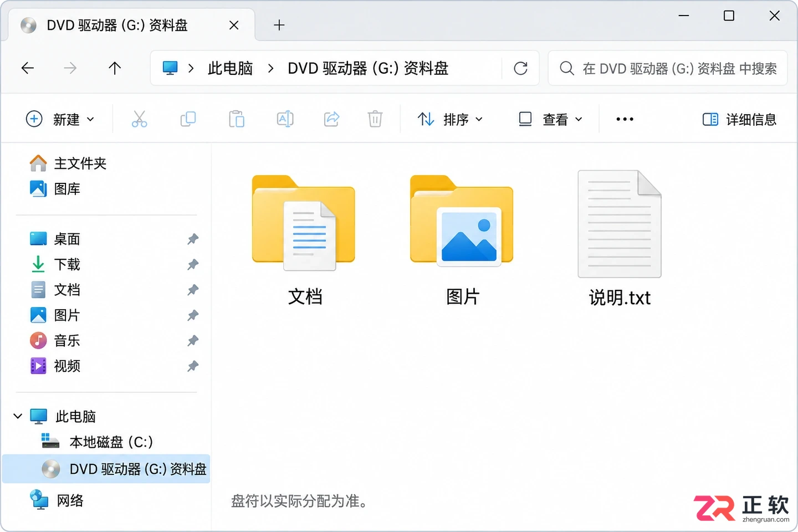Click the Delete trash icon
798x532 pixels.
pyautogui.click(x=375, y=119)
